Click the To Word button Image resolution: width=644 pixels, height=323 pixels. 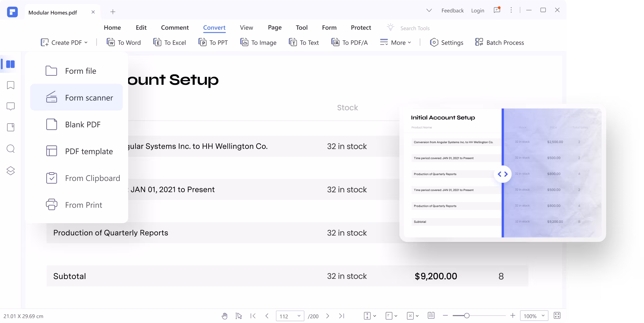point(124,43)
